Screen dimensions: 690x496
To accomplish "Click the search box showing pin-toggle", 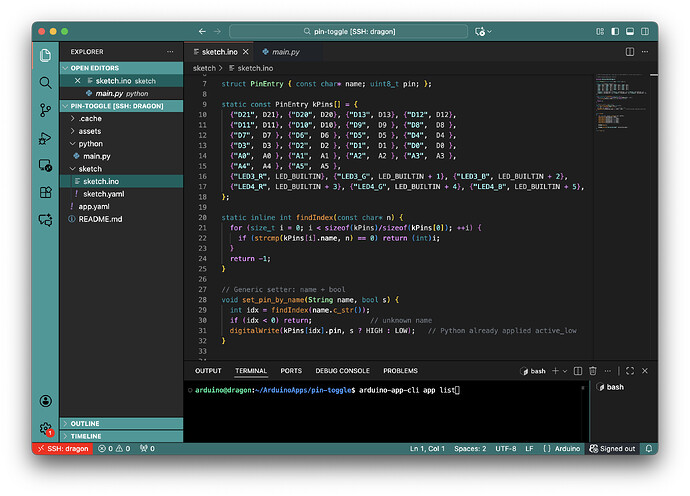I will pos(348,31).
